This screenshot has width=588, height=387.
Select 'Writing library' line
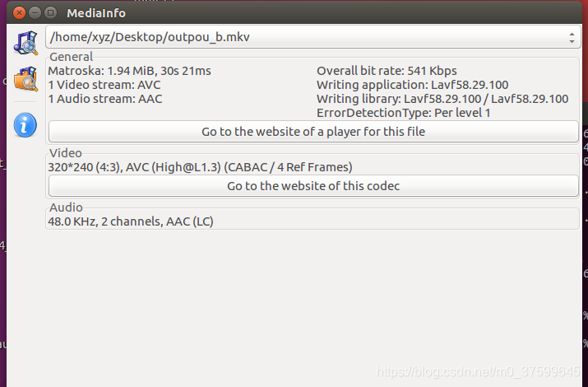442,99
